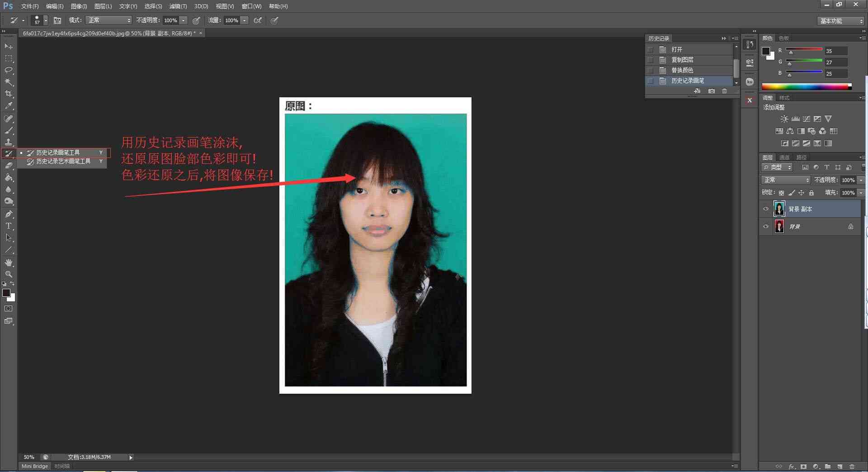Viewport: 868px width, 472px height.
Task: Open the blend mode 模式 dropdown
Action: coord(108,20)
